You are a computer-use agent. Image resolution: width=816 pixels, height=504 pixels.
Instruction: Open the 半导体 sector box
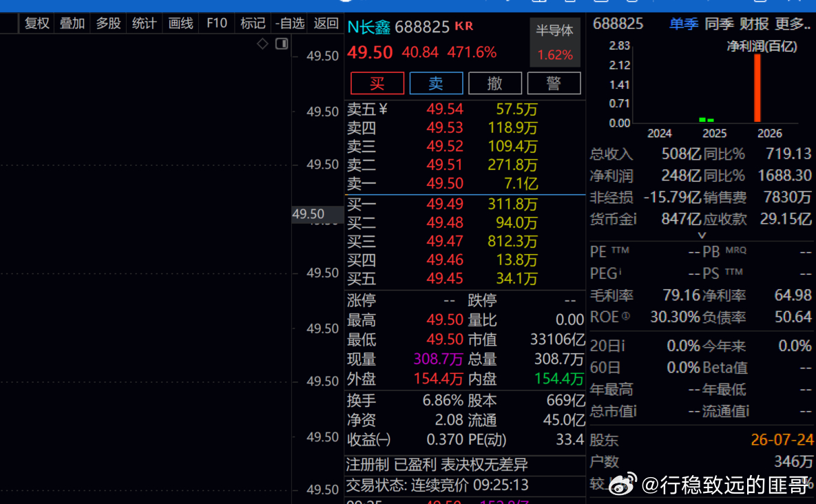point(555,42)
